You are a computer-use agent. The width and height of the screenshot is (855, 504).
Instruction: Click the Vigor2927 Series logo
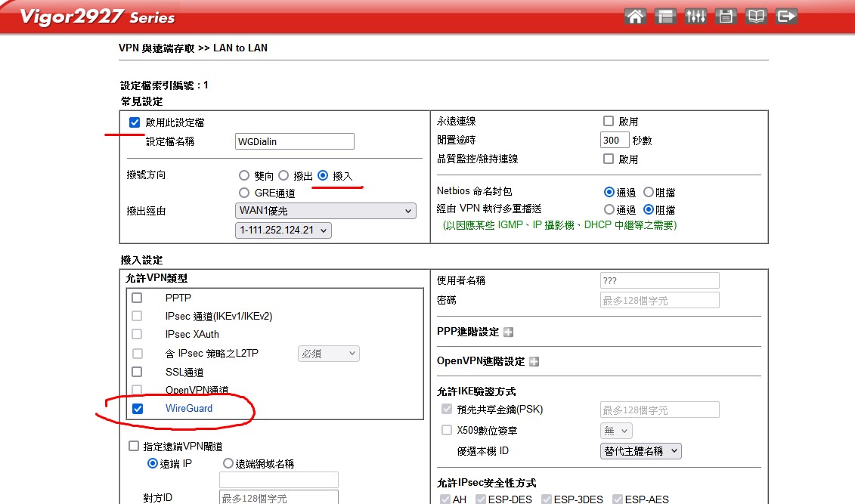pos(98,17)
